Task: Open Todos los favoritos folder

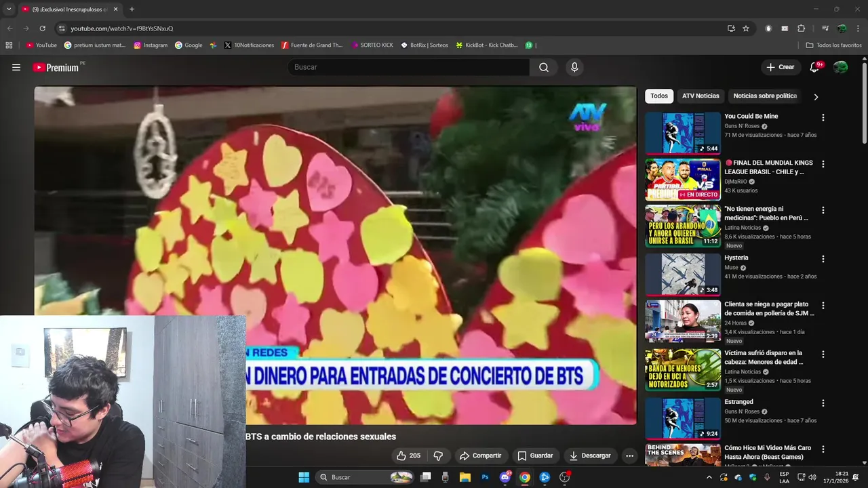Action: [834, 45]
